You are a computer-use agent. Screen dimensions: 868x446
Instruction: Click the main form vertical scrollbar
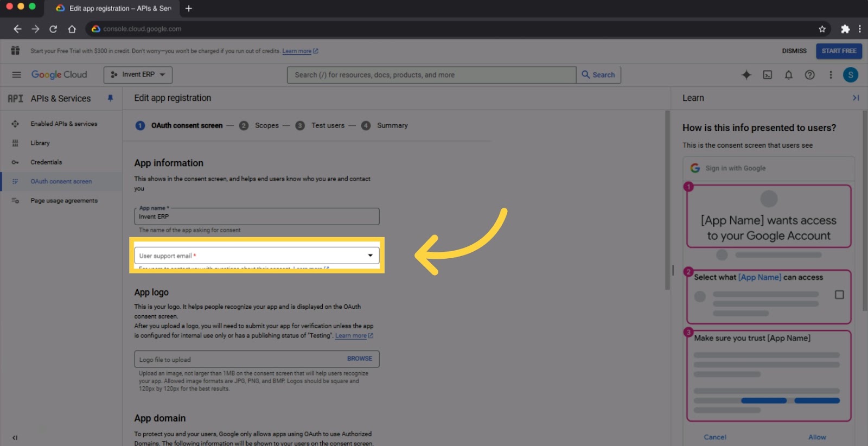point(668,200)
